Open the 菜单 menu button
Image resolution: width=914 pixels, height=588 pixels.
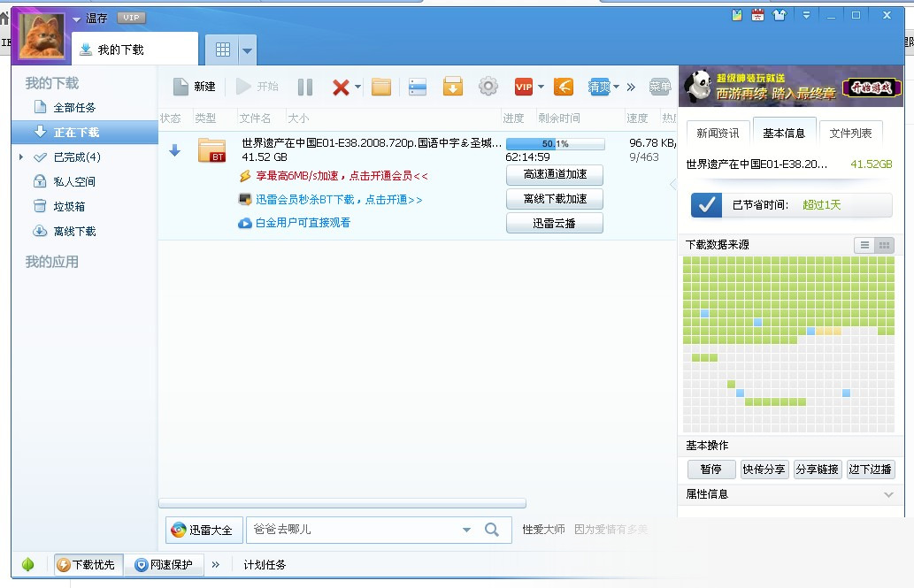tap(660, 87)
